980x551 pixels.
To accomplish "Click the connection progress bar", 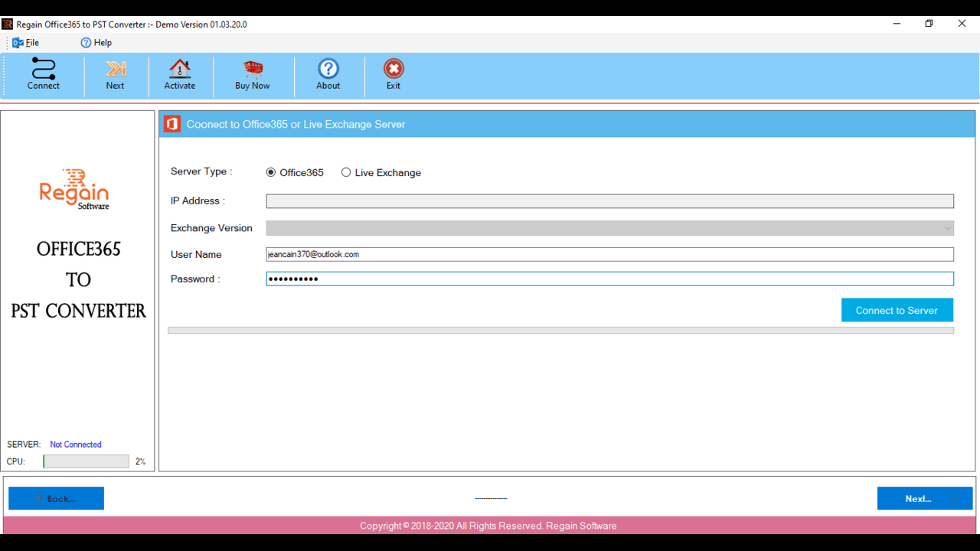I will tap(560, 331).
